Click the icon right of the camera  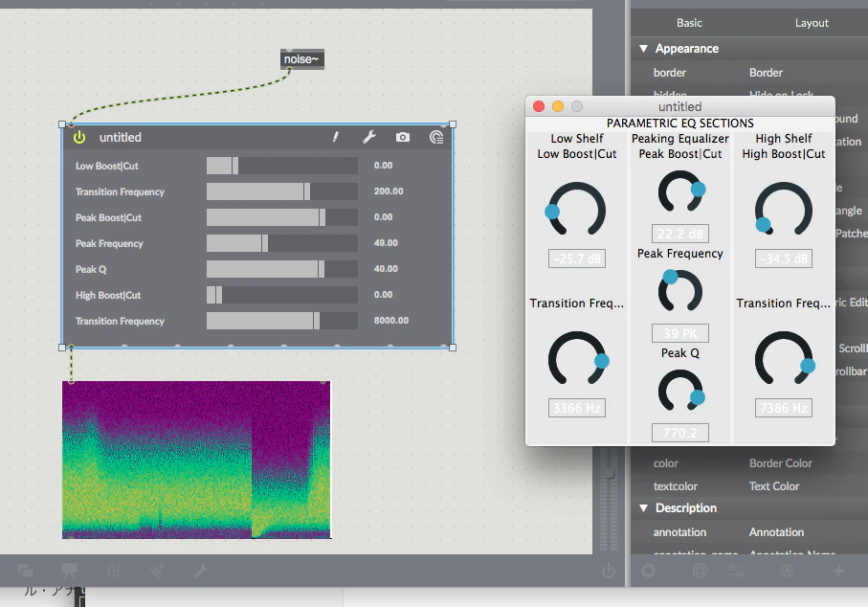[436, 137]
